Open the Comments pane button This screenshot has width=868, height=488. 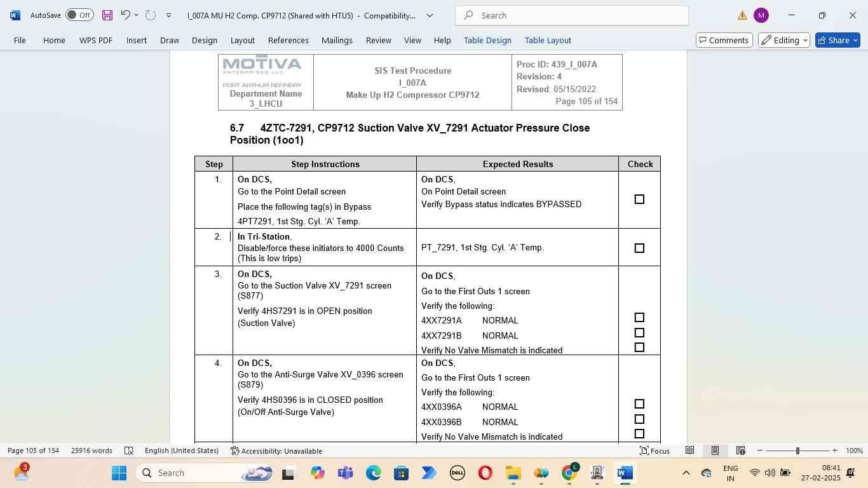[x=724, y=40]
